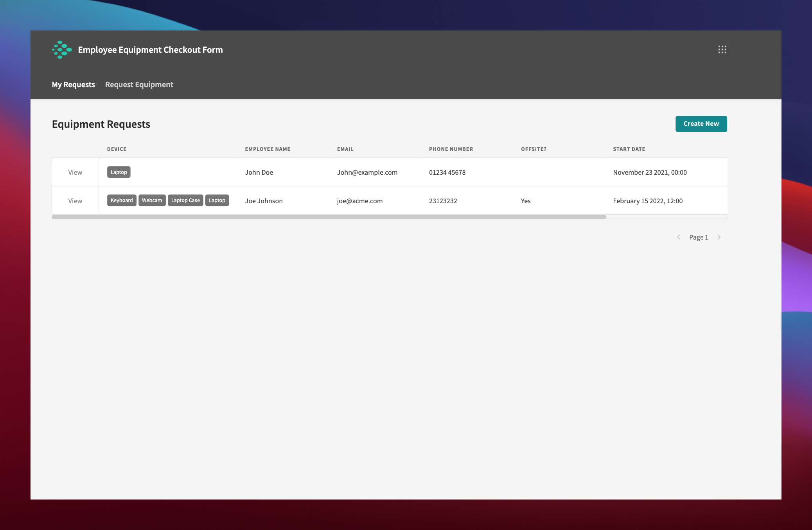Click the Create New button
Viewport: 812px width, 530px height.
tap(701, 124)
